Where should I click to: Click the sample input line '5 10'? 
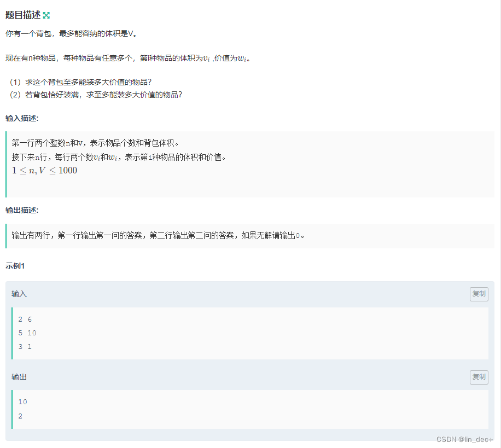pyautogui.click(x=27, y=333)
